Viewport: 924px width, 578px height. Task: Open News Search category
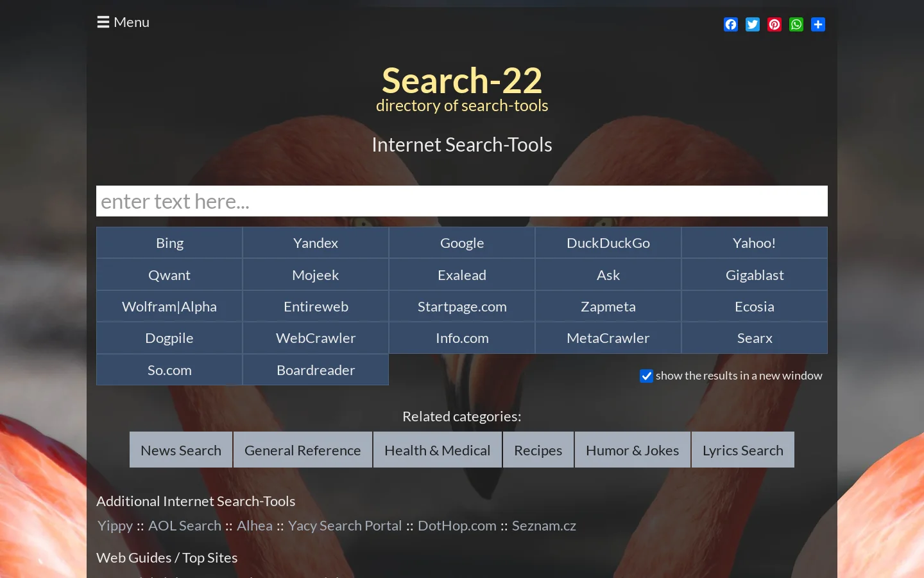tap(181, 450)
